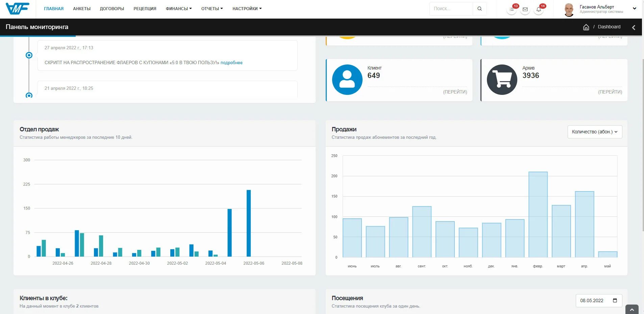This screenshot has height=314, width=644.
Task: Open notifications bell with 14 badge
Action: 539,9
